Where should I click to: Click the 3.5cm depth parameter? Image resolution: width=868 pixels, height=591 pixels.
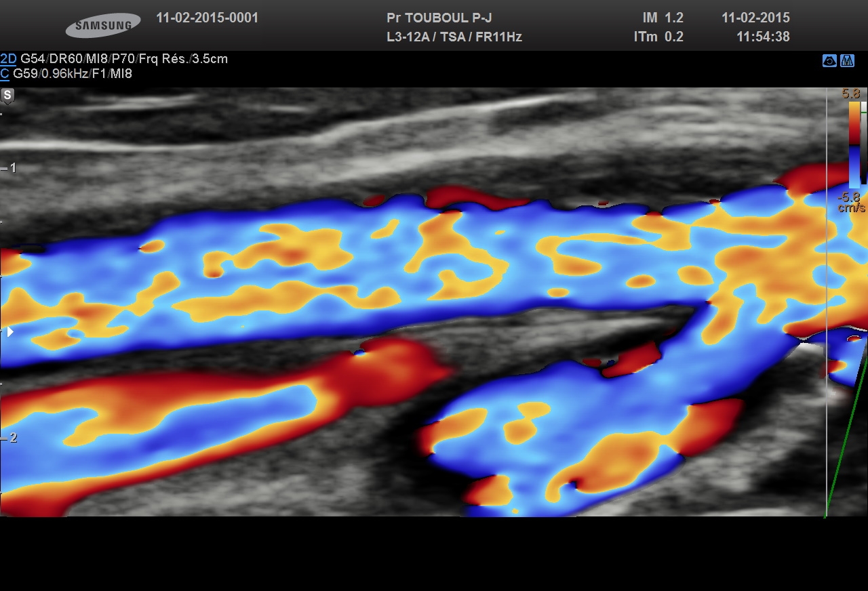[210, 59]
